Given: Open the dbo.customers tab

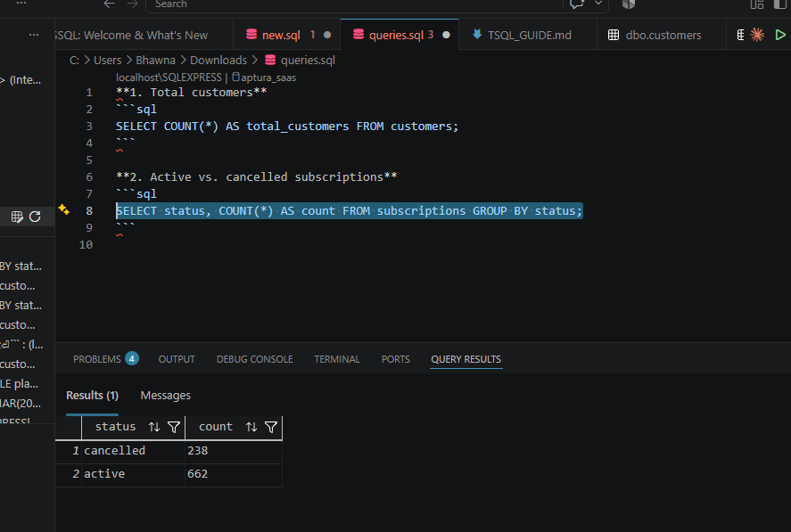Looking at the screenshot, I should pos(662,35).
